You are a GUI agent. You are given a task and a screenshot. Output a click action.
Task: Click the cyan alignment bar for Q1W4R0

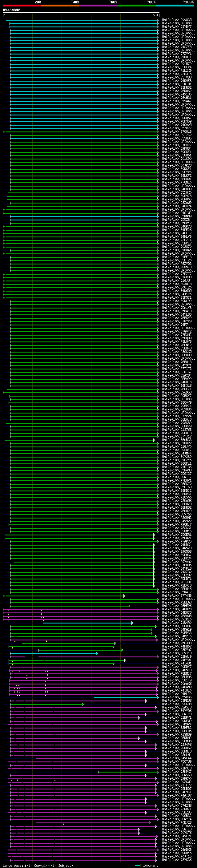point(87,623)
